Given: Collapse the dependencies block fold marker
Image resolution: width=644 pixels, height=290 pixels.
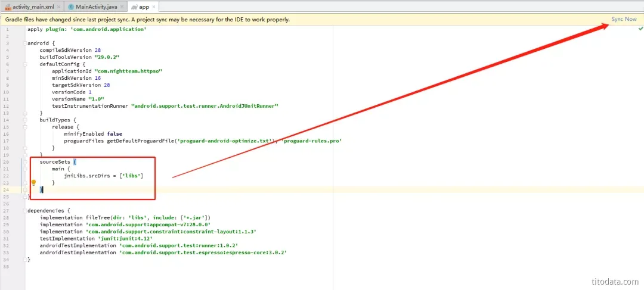Looking at the screenshot, I should [x=26, y=210].
